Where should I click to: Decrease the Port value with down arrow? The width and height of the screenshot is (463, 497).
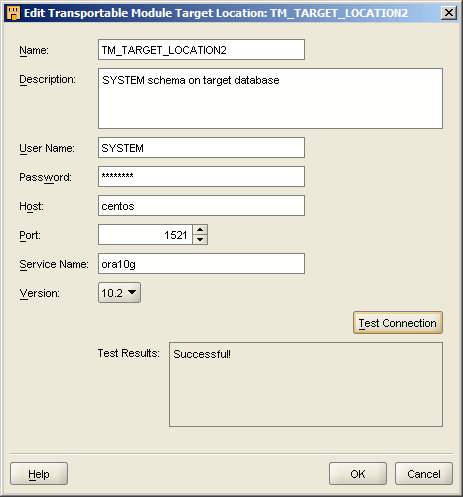point(200,239)
